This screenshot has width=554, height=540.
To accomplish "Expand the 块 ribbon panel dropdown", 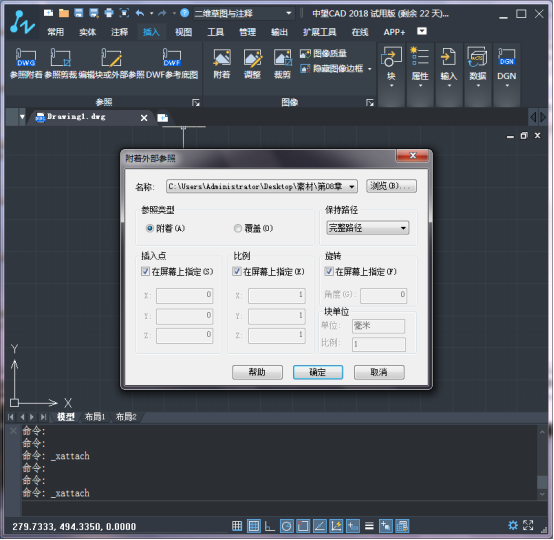I will (391, 86).
